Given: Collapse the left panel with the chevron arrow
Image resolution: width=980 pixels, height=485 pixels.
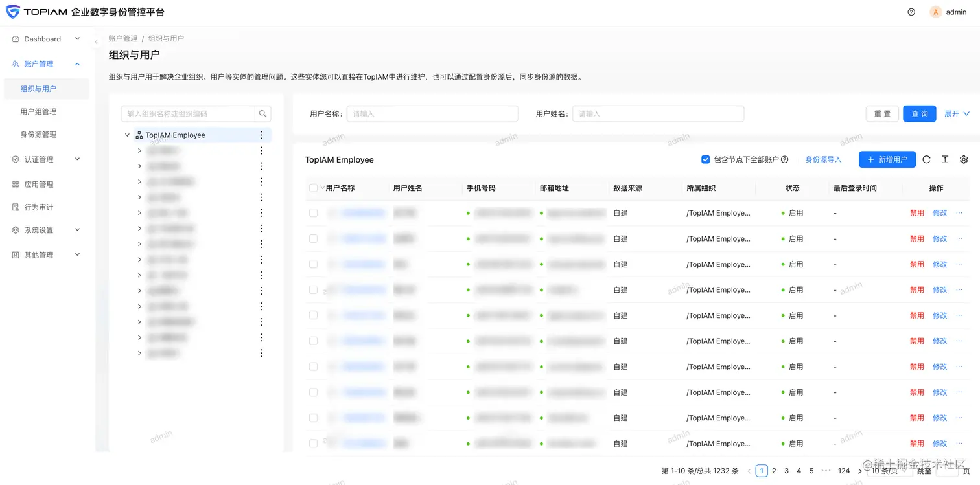Looking at the screenshot, I should pos(95,40).
